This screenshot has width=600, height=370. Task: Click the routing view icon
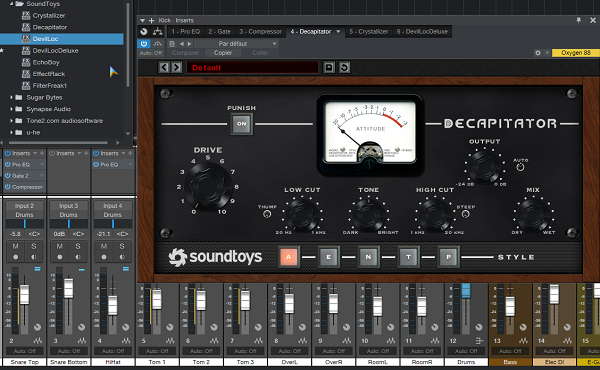tap(157, 32)
